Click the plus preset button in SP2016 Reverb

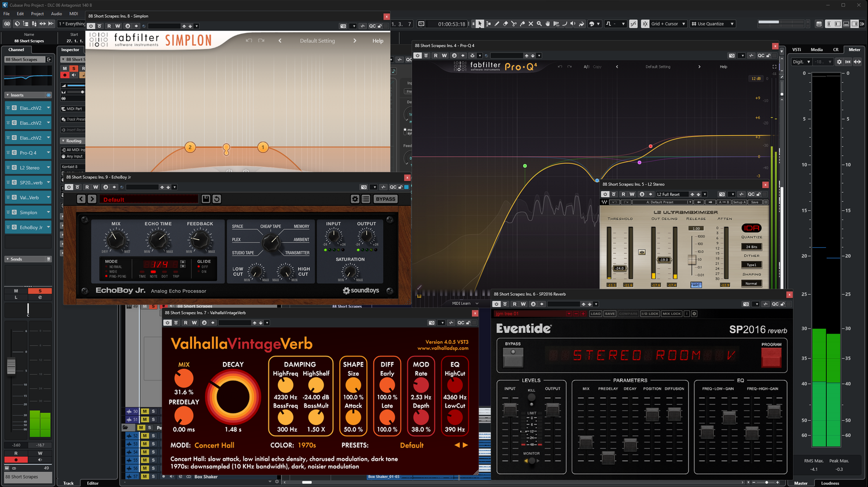(583, 313)
